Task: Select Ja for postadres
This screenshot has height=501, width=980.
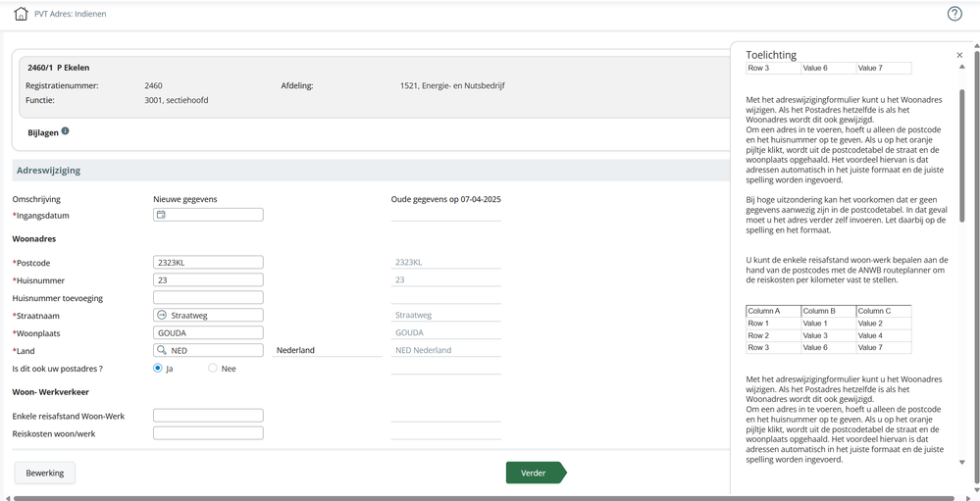Action: pyautogui.click(x=158, y=369)
